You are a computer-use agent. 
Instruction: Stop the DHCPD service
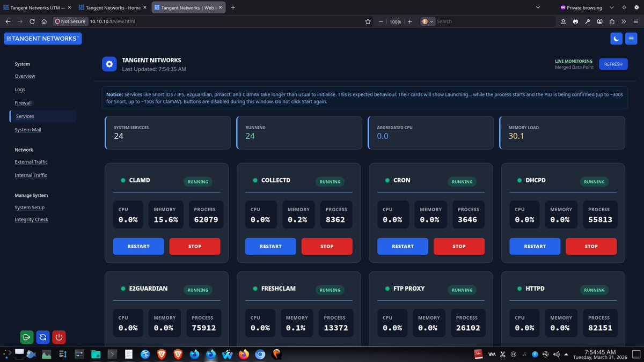point(591,246)
